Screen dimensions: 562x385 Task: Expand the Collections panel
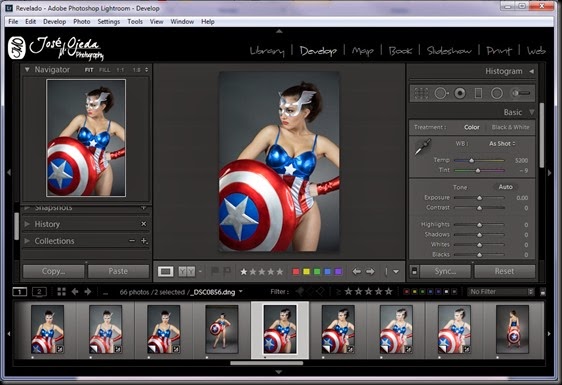pos(27,241)
